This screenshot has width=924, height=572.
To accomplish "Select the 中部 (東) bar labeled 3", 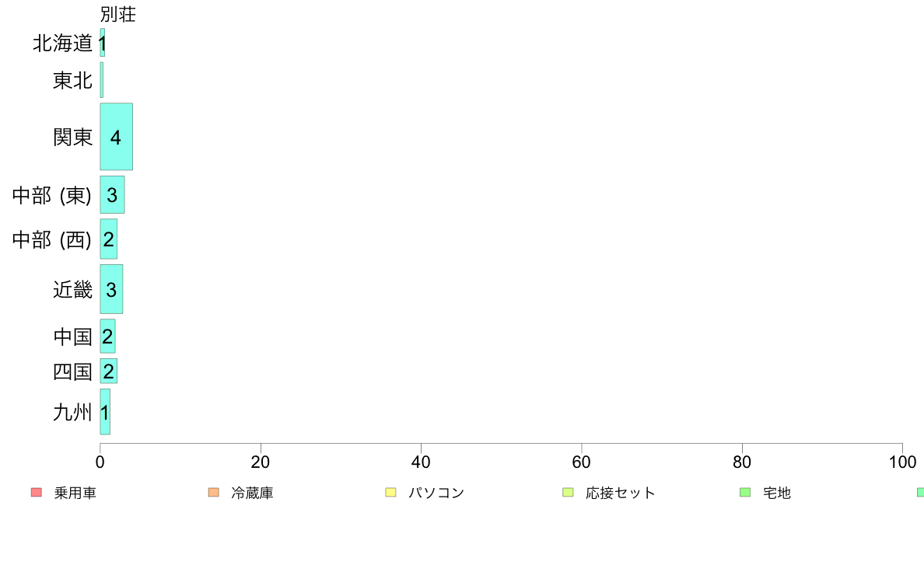I will coord(112,195).
